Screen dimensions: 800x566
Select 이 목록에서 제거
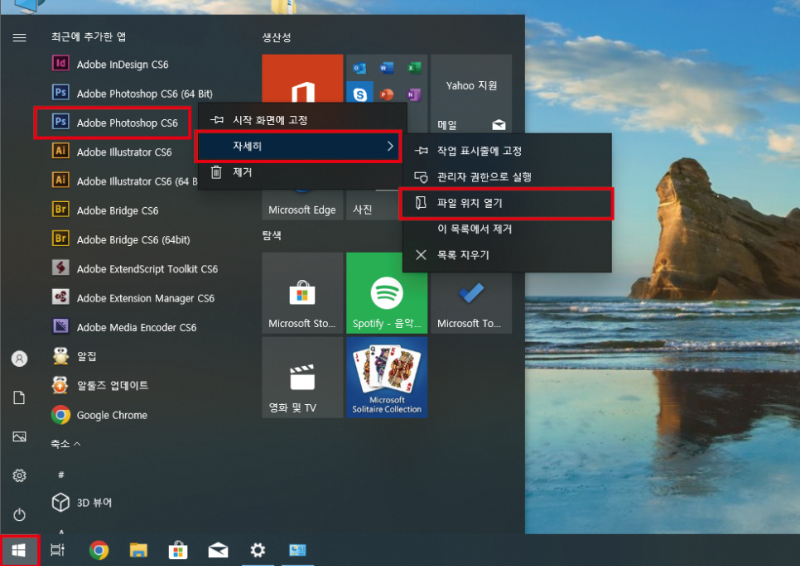tap(507, 229)
